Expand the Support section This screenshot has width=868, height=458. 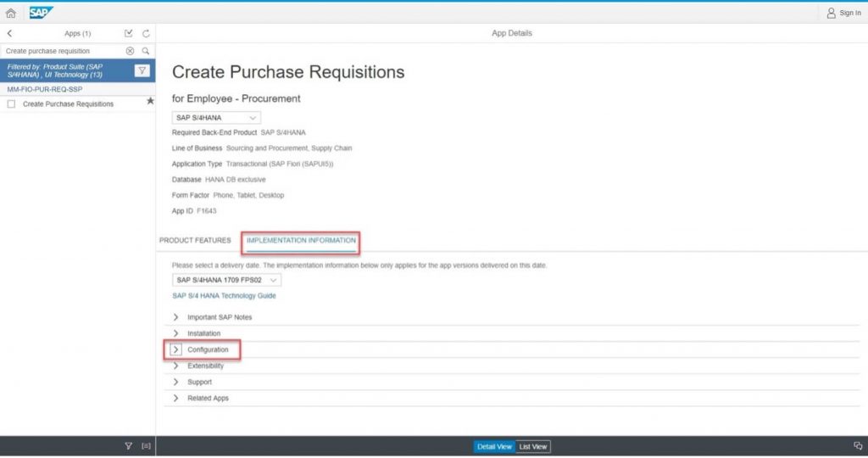pyautogui.click(x=175, y=382)
